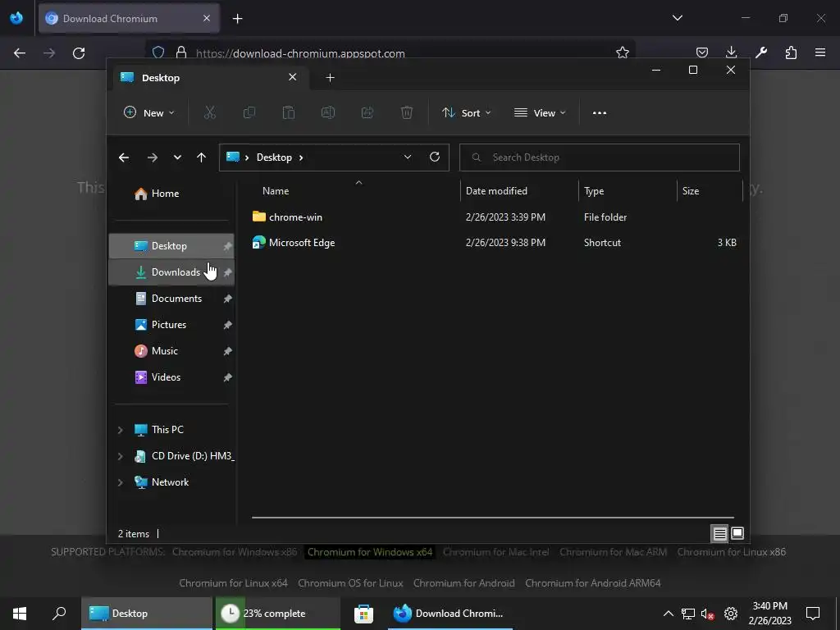The image size is (840, 630).
Task: Expand the CD Drive (D:) node
Action: click(x=121, y=456)
